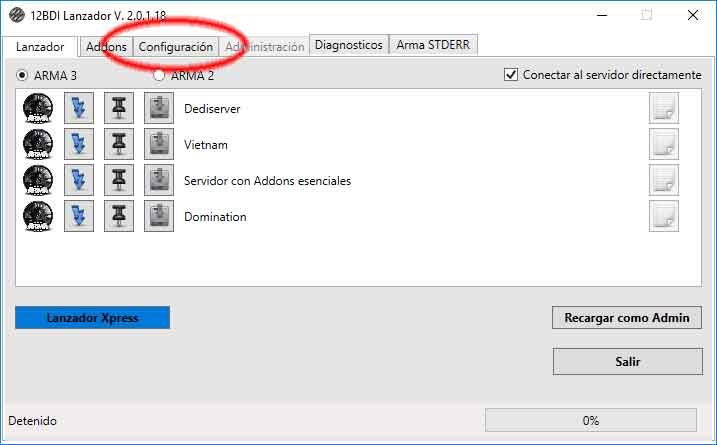The width and height of the screenshot is (717, 445).
Task: Click the gray server icon in the Domination row
Action: point(159,216)
